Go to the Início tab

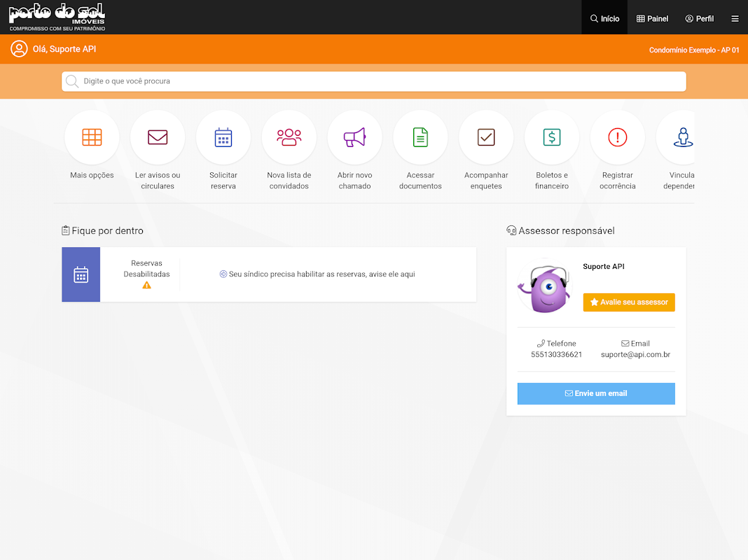[604, 19]
